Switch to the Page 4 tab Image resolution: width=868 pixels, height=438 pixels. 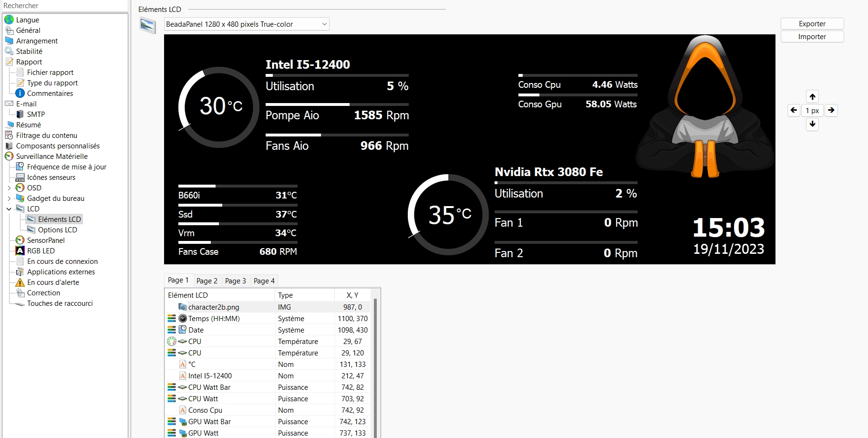[x=264, y=281]
